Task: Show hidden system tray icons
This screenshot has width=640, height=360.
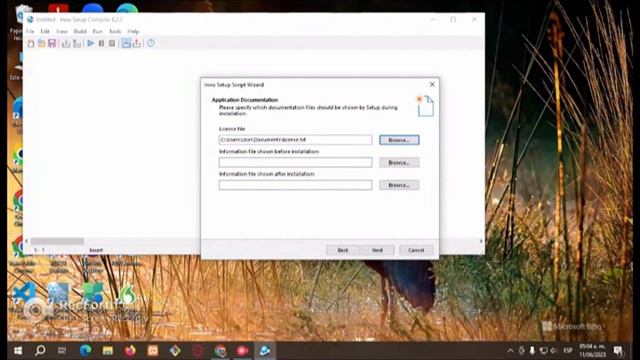Action: click(x=510, y=351)
